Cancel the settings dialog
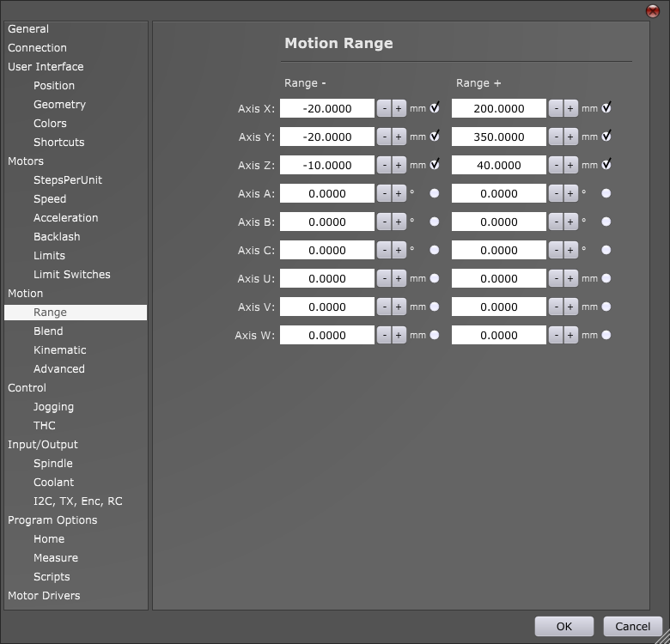Viewport: 670px width, 644px height. click(x=632, y=627)
